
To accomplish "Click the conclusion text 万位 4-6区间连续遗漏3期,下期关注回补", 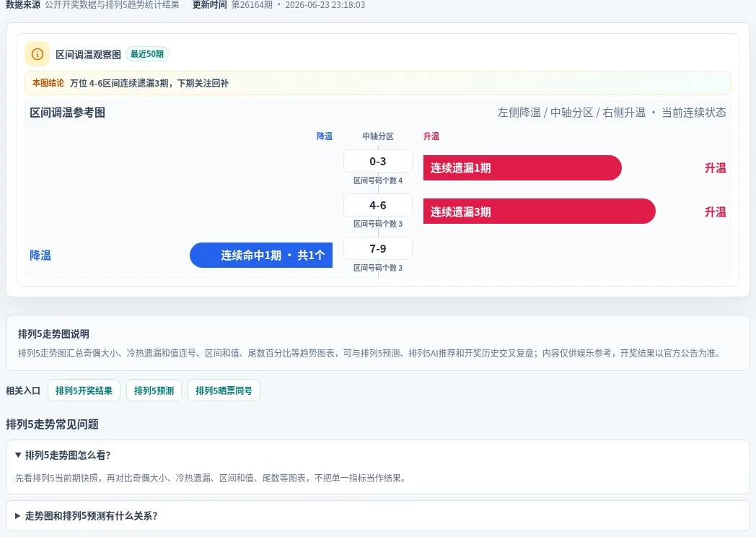I will [x=149, y=83].
